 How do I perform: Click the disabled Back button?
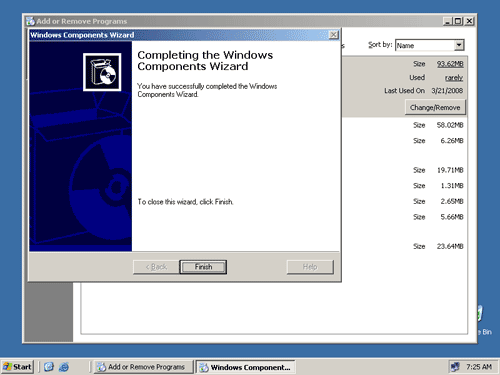[x=156, y=267]
